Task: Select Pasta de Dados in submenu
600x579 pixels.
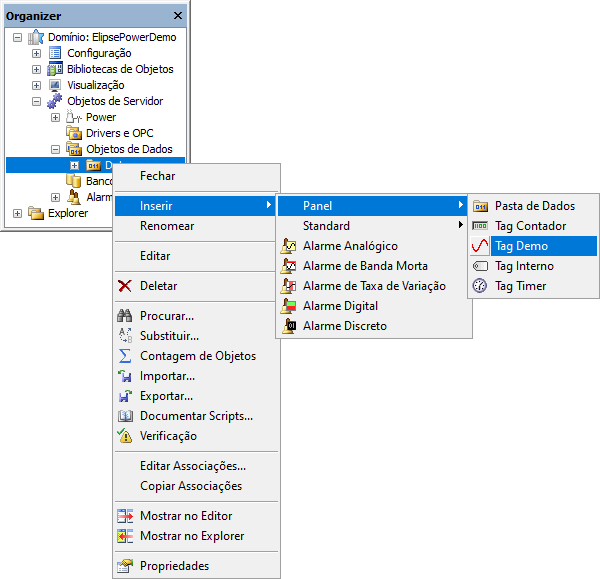Action: 534,206
